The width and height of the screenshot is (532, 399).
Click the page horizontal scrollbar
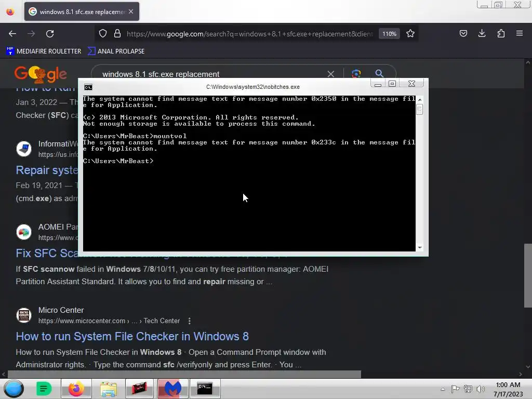pos(184,374)
